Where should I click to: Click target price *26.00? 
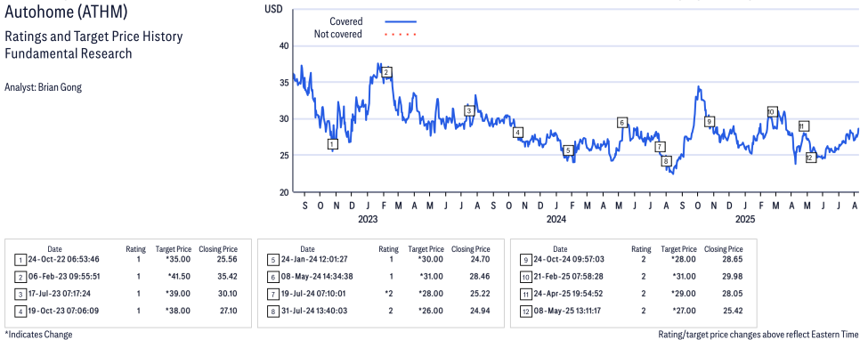(x=431, y=311)
